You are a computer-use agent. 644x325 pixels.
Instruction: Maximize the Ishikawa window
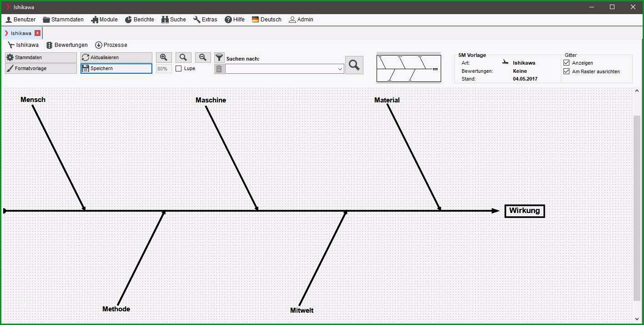click(612, 7)
